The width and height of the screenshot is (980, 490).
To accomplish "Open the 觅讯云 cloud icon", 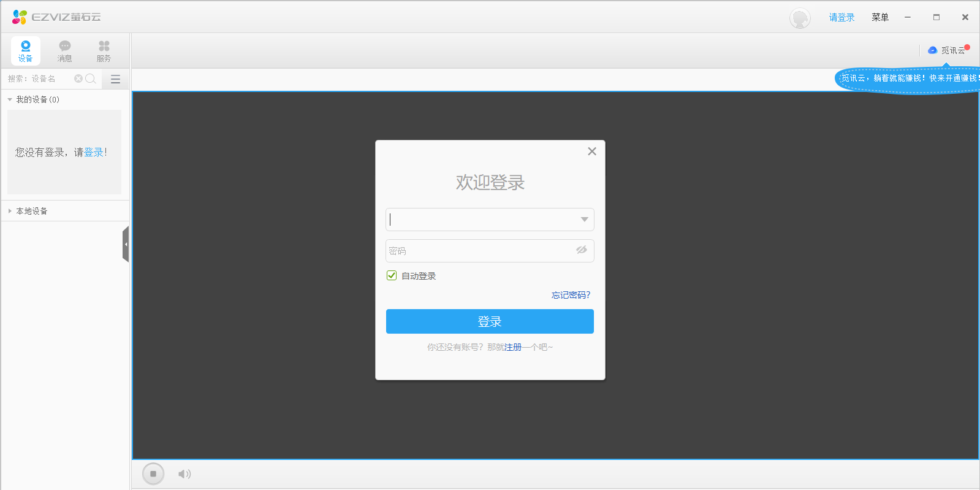I will tap(932, 50).
